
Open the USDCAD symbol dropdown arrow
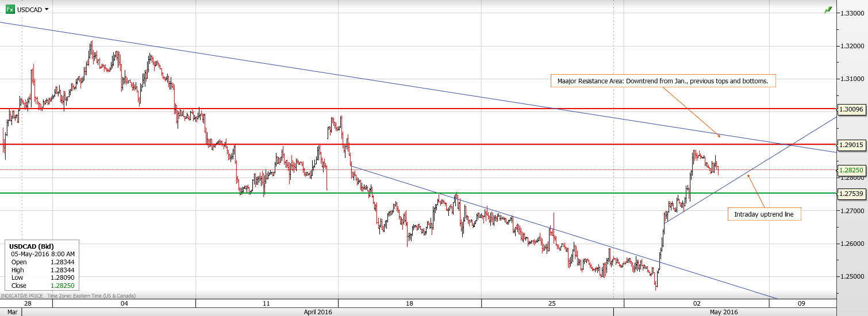point(47,10)
